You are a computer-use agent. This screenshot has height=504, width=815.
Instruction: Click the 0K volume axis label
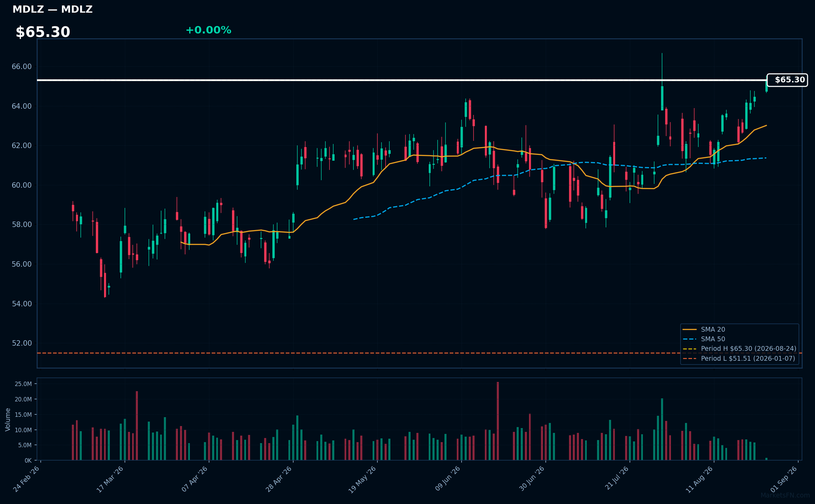click(28, 461)
